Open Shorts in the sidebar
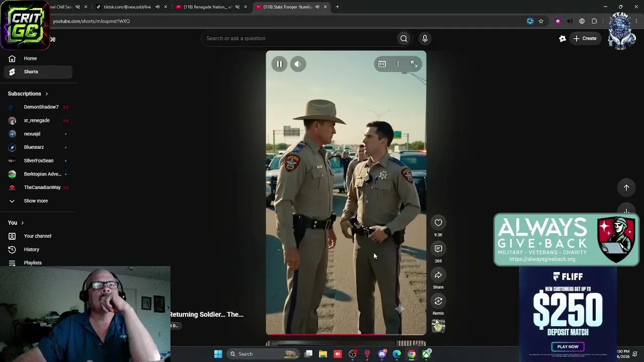644x362 pixels. (x=38, y=72)
